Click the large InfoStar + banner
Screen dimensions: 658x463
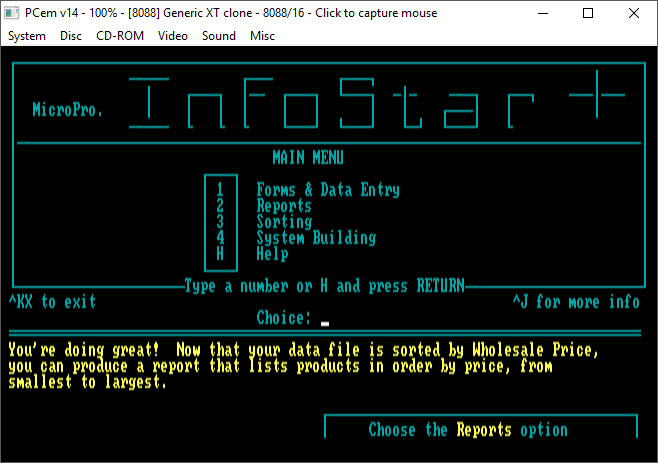click(x=377, y=99)
